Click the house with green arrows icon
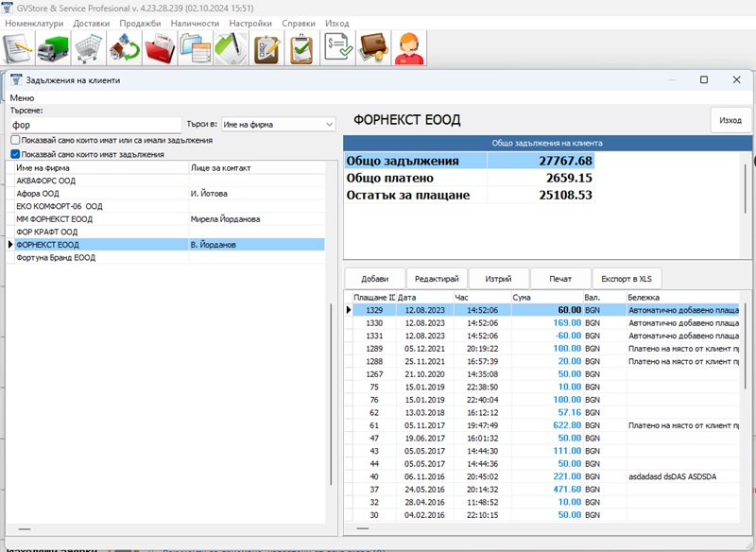Screen dimensions: 756x552 pos(125,48)
